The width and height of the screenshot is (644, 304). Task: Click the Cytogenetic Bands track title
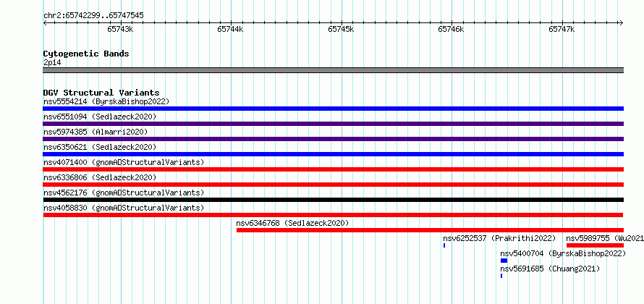(x=86, y=54)
